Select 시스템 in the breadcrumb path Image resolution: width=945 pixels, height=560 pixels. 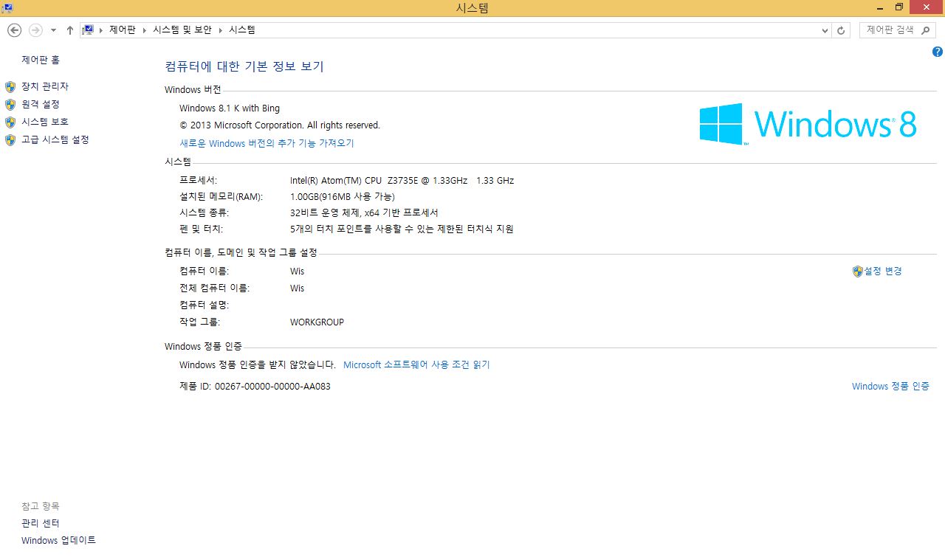(242, 30)
